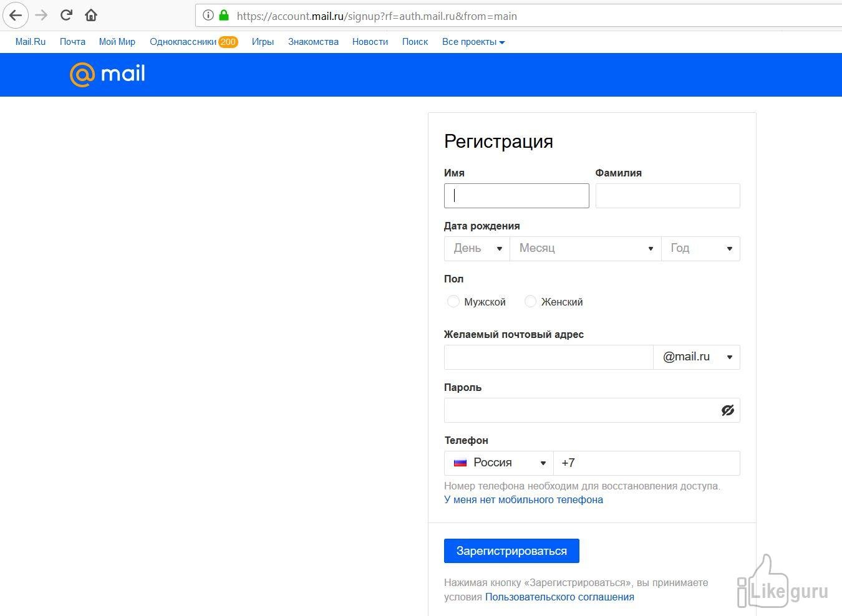
Task: Click the desired email address input field
Action: (x=548, y=357)
